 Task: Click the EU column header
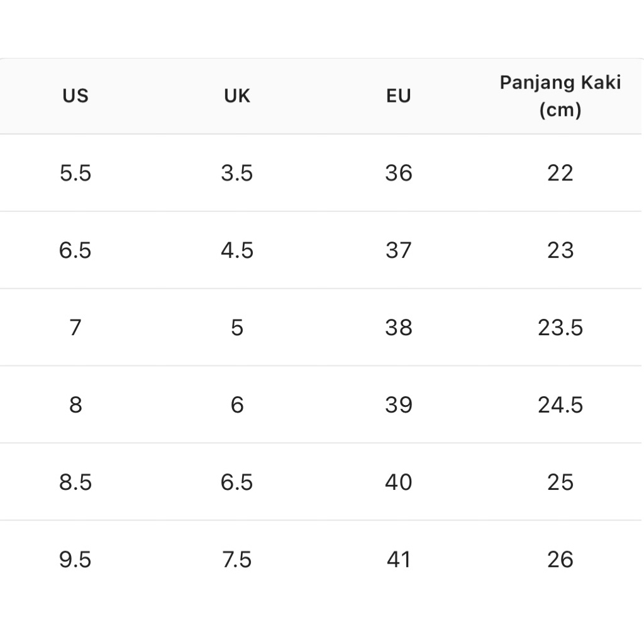(399, 96)
